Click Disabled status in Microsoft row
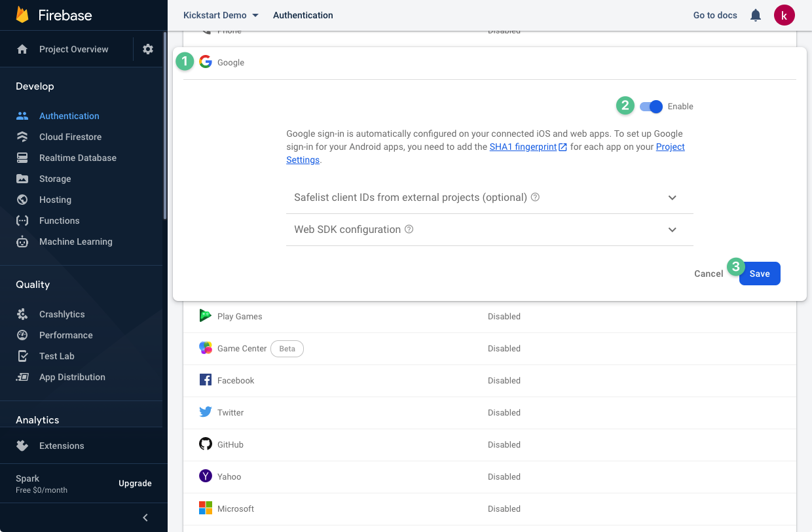The width and height of the screenshot is (812, 532). pos(504,508)
